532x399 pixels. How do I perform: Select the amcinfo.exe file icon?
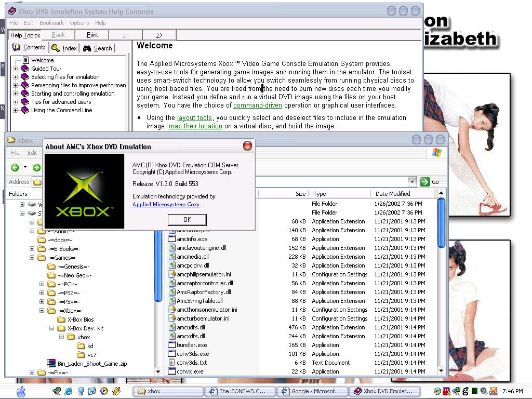pyautogui.click(x=172, y=239)
